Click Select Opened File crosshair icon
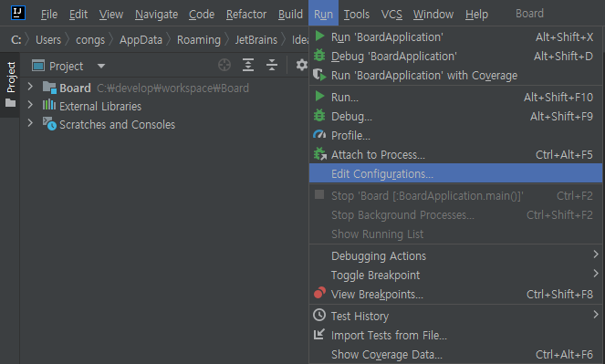Screen dimensions: 605x364 (224, 65)
